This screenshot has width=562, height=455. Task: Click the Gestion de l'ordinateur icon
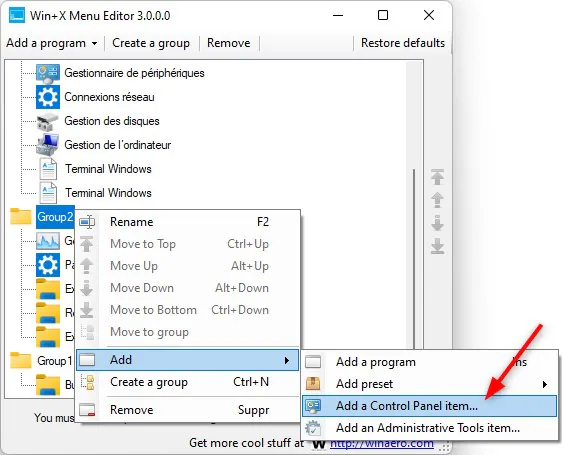(x=48, y=145)
